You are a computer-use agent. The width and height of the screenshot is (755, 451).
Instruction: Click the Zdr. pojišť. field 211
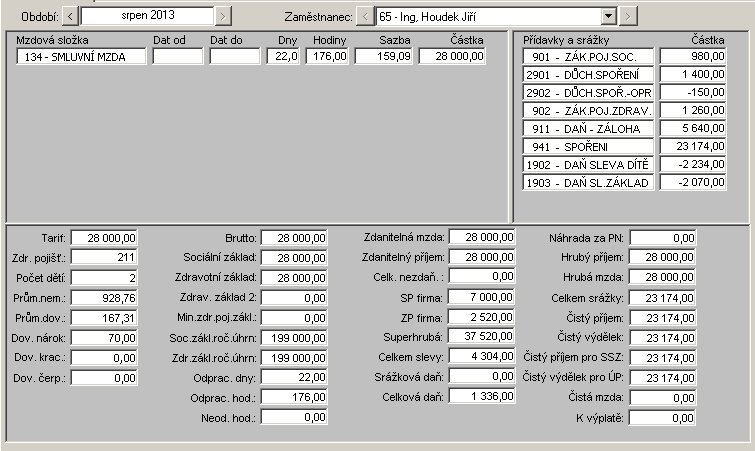click(104, 258)
